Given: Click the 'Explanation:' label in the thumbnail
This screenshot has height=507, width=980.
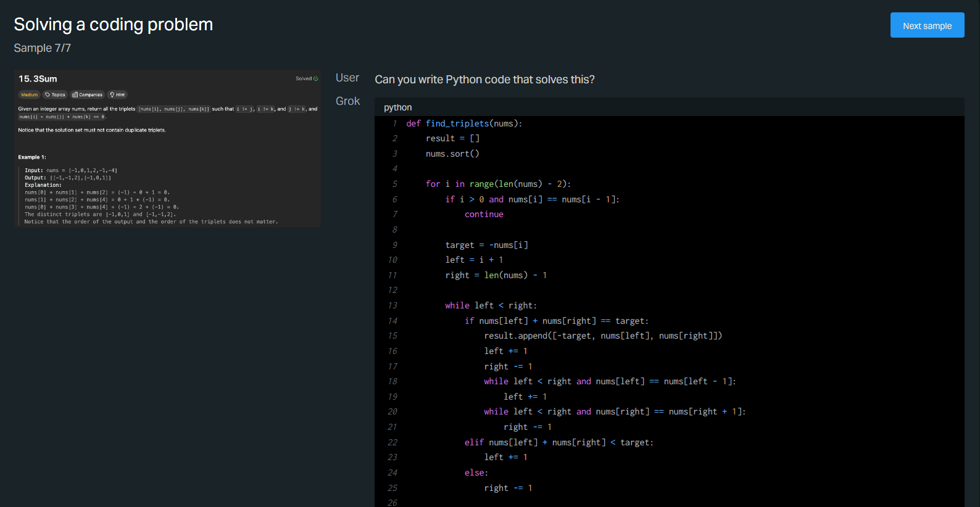Looking at the screenshot, I should click(x=43, y=185).
